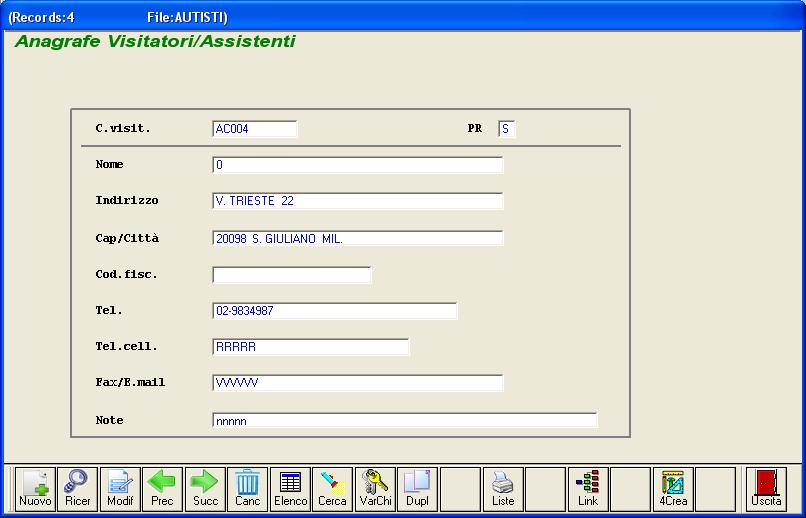Click the Cerca flashlight icon
Viewport: 806px width, 518px height.
pos(332,489)
